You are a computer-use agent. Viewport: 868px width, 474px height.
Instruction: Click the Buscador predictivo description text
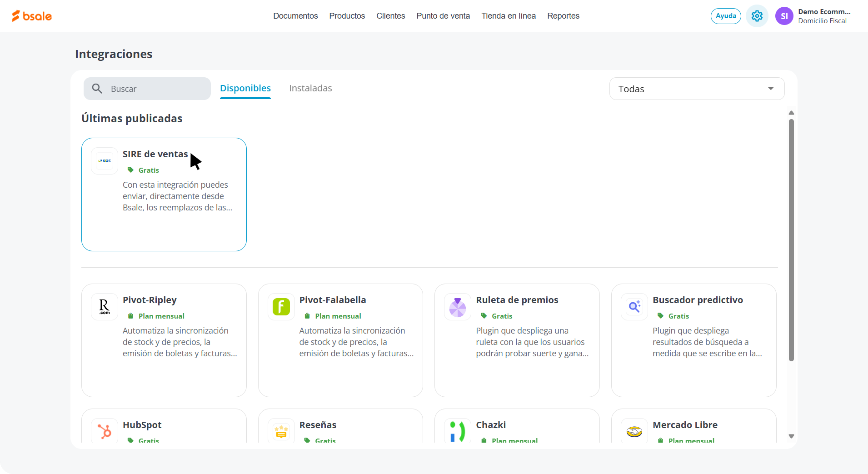pyautogui.click(x=707, y=342)
